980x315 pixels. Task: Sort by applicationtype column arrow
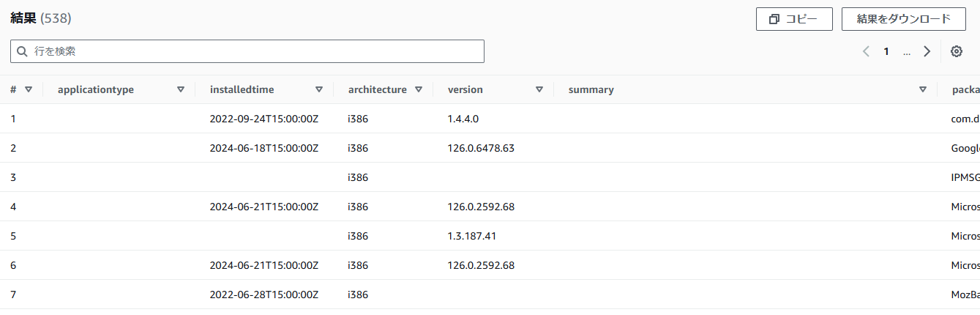pos(181,89)
